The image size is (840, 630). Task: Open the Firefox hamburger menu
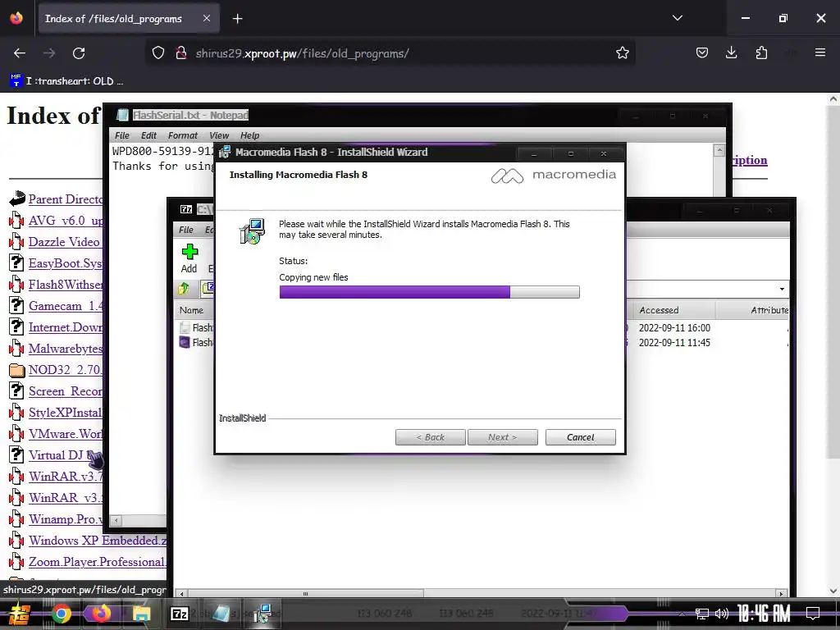820,52
